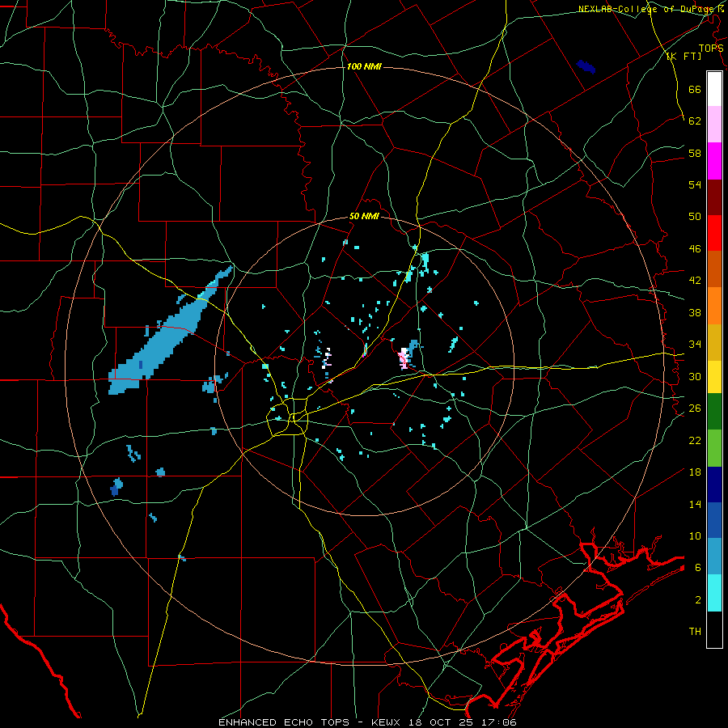Click the 50 NMI range ring label
This screenshot has width=728, height=728.
[364, 216]
